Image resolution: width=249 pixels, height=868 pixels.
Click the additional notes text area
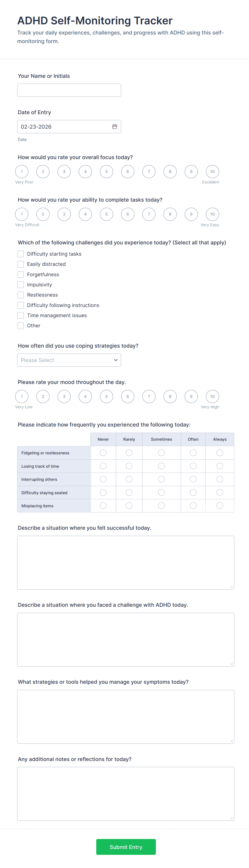(126, 794)
